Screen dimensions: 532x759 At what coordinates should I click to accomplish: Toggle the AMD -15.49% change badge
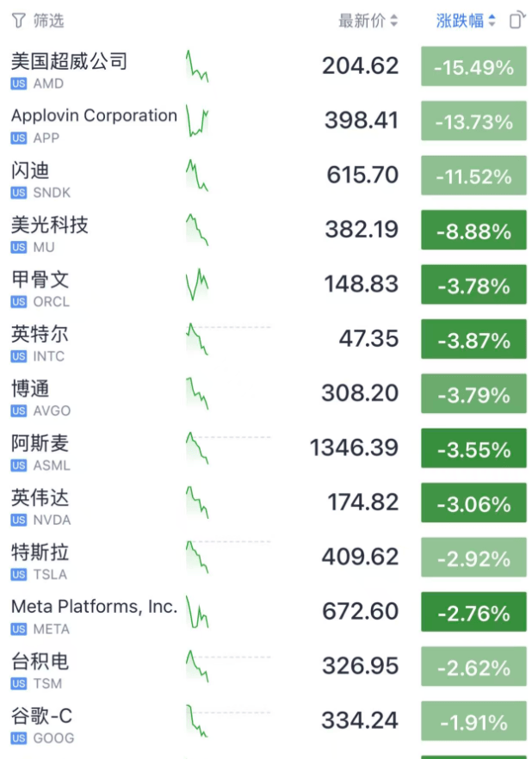tap(473, 67)
